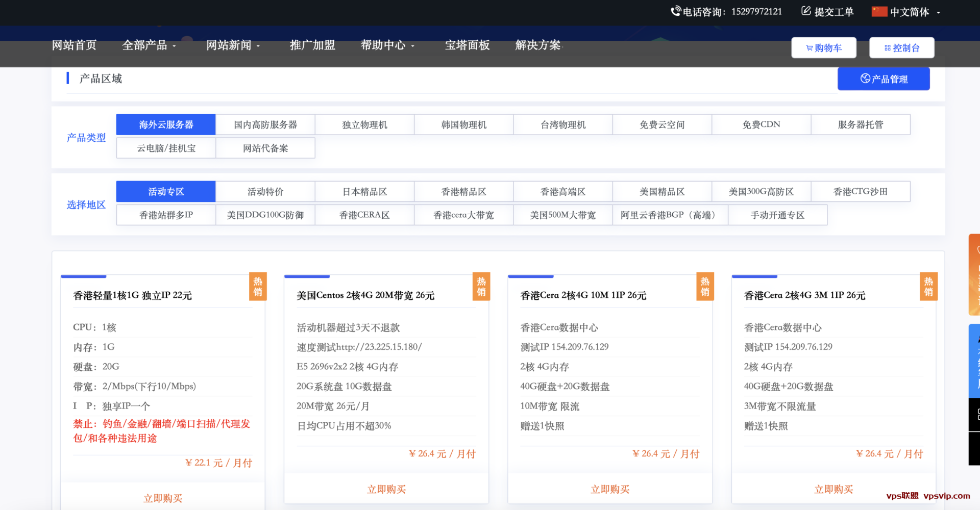Select the 服务器托管 product type
The width and height of the screenshot is (980, 510).
861,124
